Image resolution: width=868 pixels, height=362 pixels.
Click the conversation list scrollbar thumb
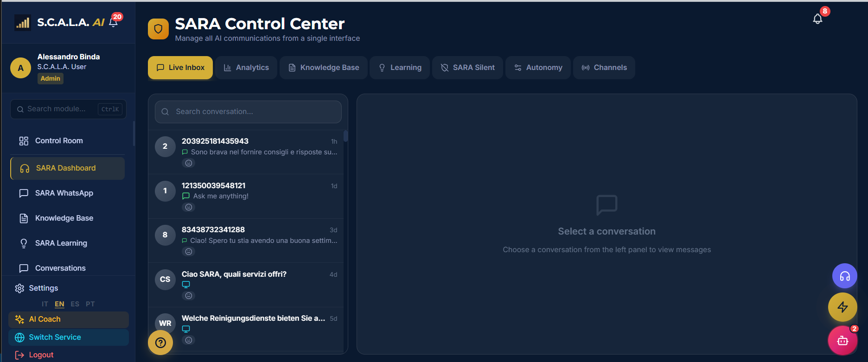point(345,136)
